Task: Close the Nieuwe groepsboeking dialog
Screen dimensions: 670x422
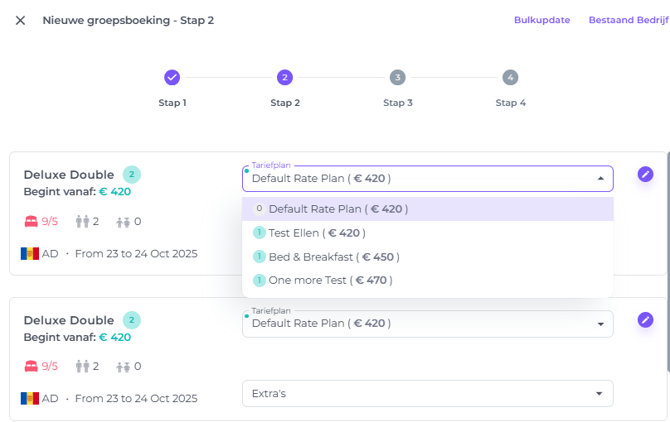Action: pyautogui.click(x=20, y=20)
